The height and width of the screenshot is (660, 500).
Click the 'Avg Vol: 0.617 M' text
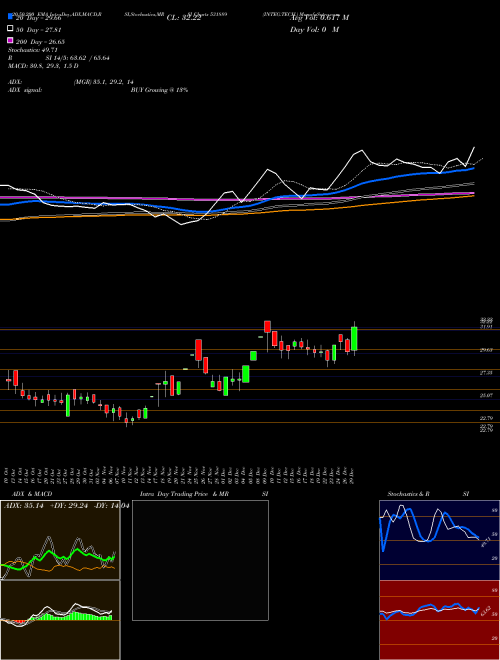[x=319, y=18]
